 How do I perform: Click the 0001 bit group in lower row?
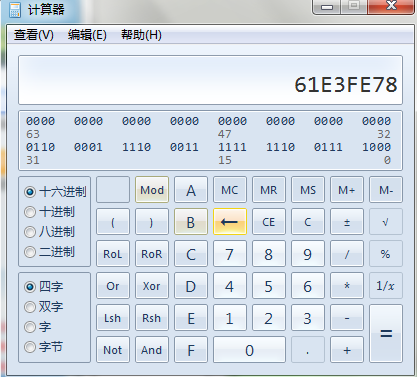tap(88, 147)
